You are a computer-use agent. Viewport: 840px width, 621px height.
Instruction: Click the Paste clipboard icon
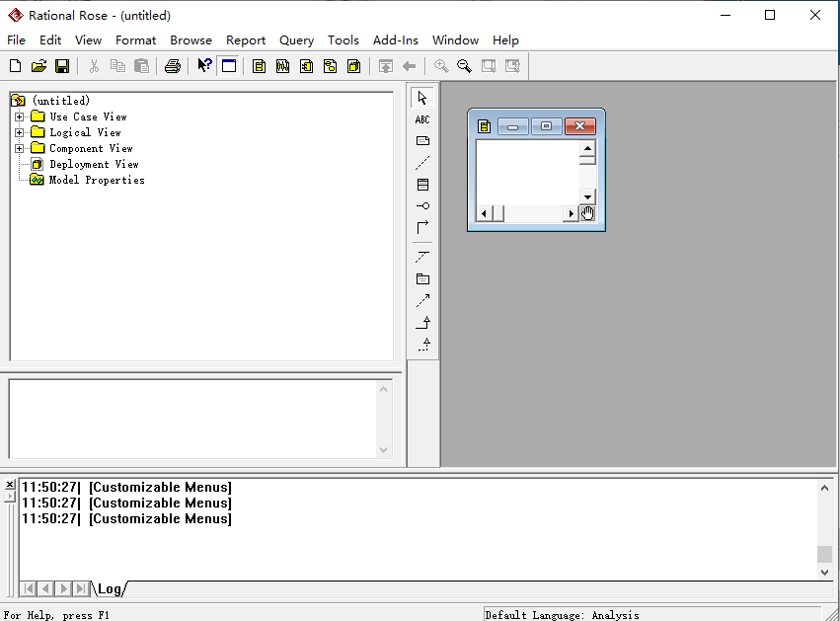coord(141,66)
